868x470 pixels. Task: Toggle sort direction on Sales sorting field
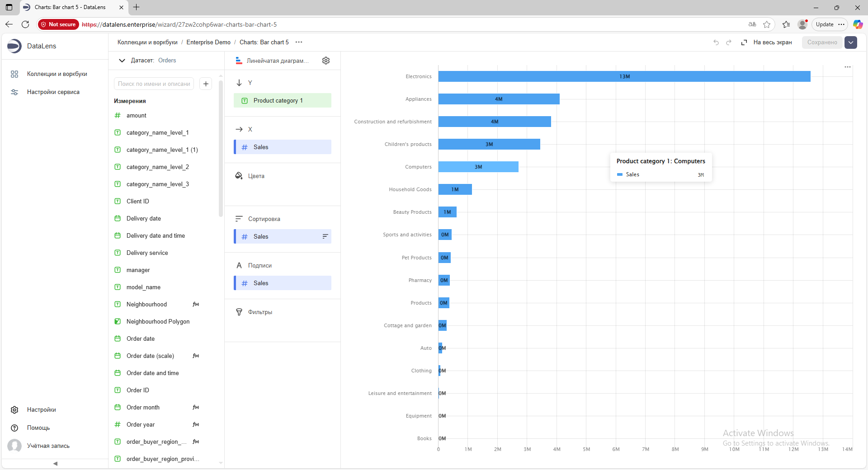pos(325,236)
